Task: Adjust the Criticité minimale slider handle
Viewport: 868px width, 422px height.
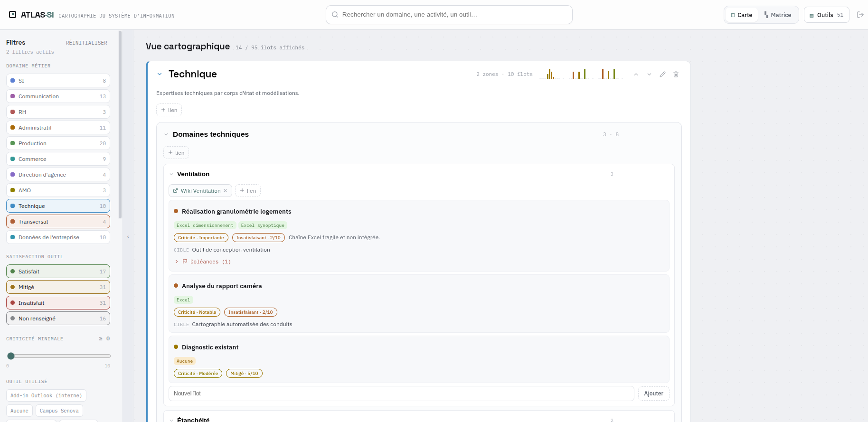Action: (x=11, y=356)
